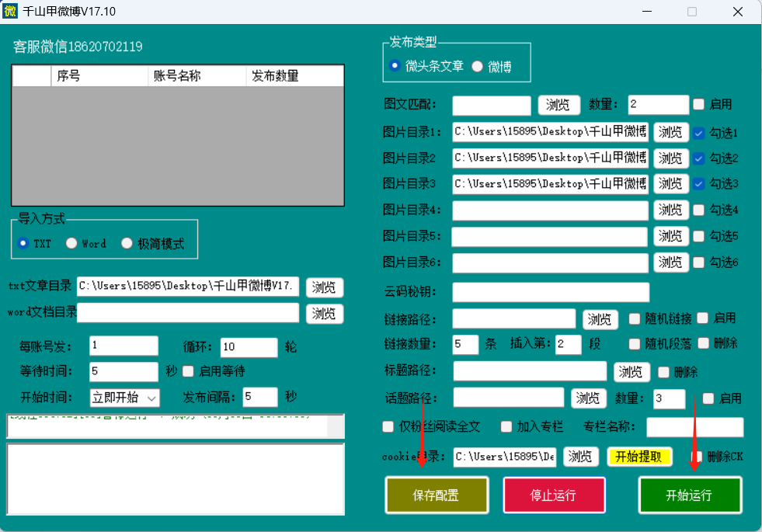Viewport: 762px width, 532px height.
Task: Choose 微博 as publish type
Action: point(478,67)
